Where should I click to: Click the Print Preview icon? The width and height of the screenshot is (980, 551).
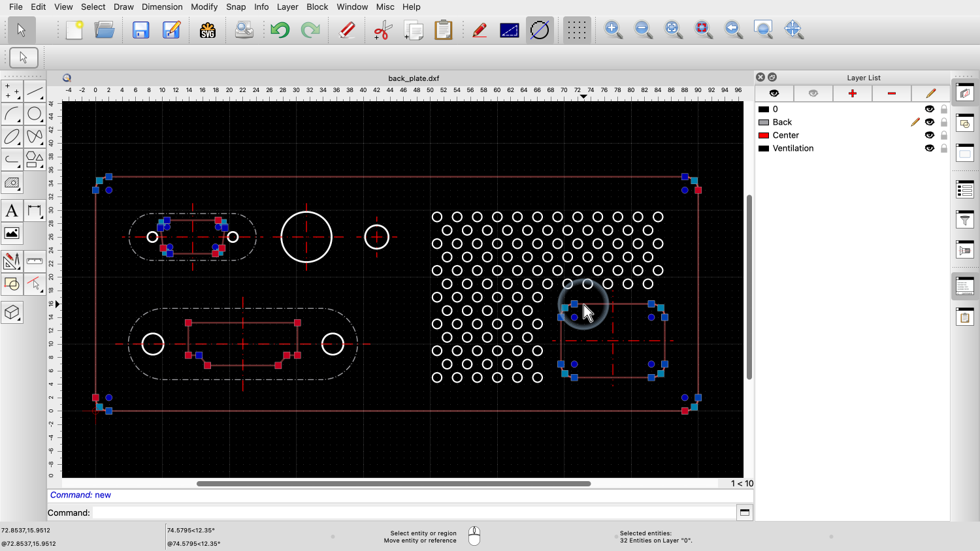tap(244, 30)
